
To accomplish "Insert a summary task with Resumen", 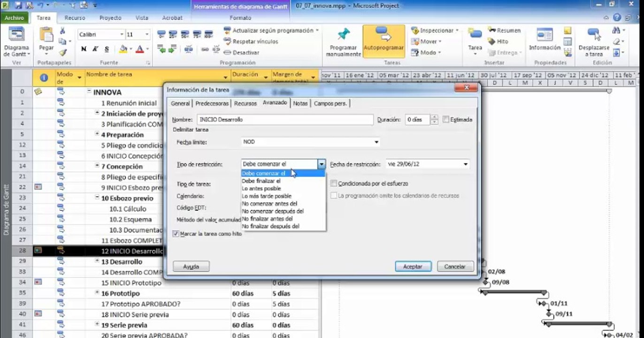I will 504,31.
